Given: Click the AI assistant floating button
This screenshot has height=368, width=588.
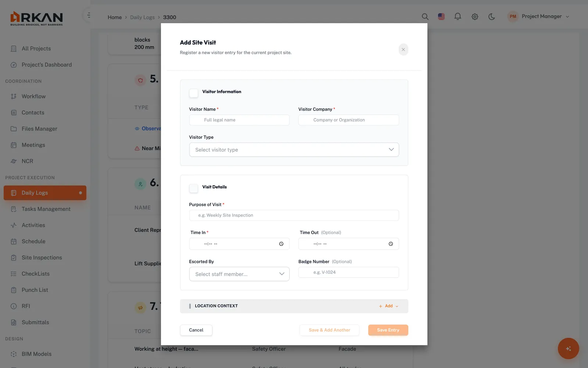Looking at the screenshot, I should coord(568,348).
